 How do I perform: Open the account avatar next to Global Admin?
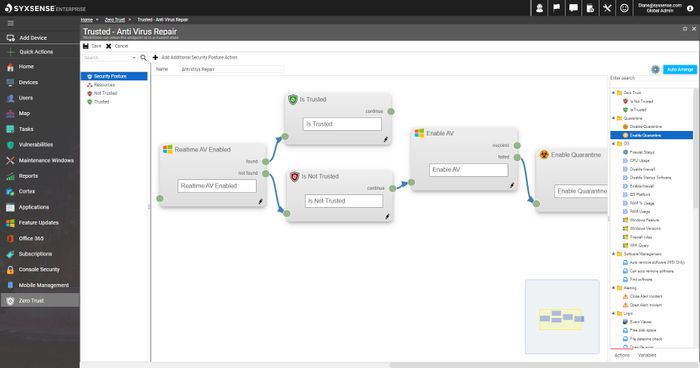click(x=690, y=8)
